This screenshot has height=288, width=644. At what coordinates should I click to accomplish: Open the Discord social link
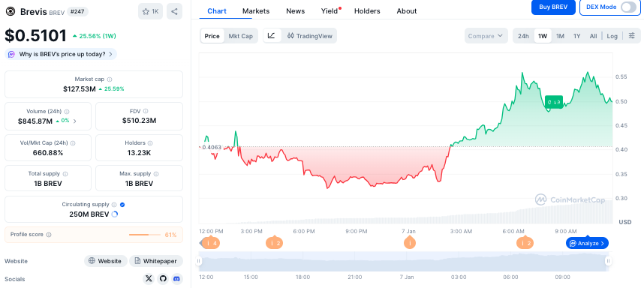point(177,279)
